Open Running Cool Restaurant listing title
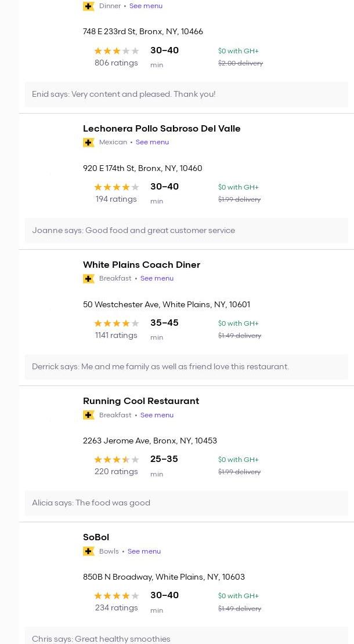Screen dimensions: 354x644 pos(140,401)
